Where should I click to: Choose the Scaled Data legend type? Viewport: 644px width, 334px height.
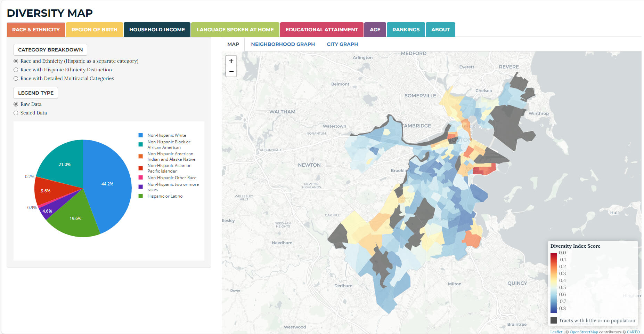(16, 113)
